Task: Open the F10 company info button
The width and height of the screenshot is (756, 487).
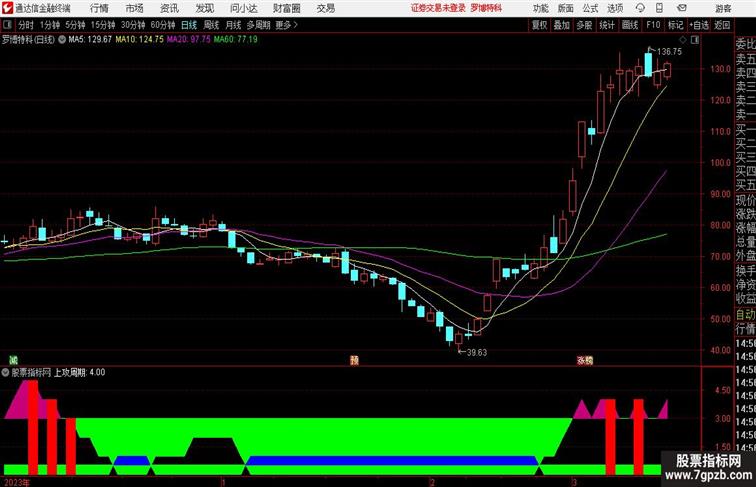Action: pyautogui.click(x=653, y=25)
